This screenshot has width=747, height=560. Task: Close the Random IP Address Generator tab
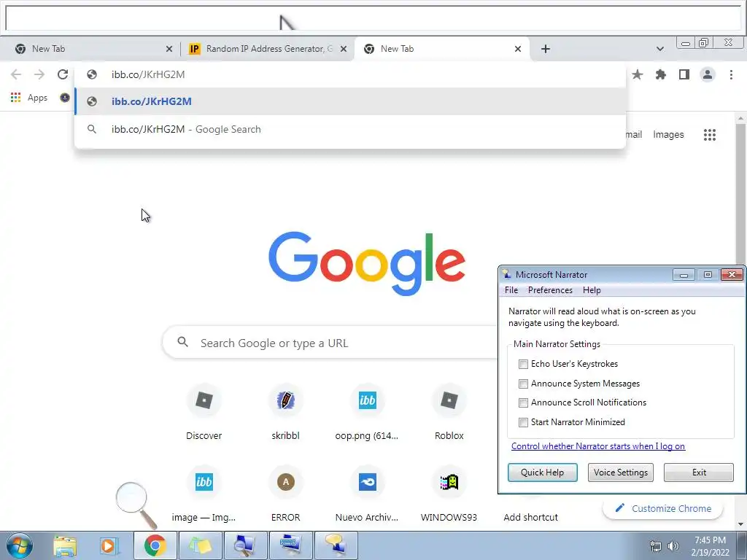[x=344, y=49]
